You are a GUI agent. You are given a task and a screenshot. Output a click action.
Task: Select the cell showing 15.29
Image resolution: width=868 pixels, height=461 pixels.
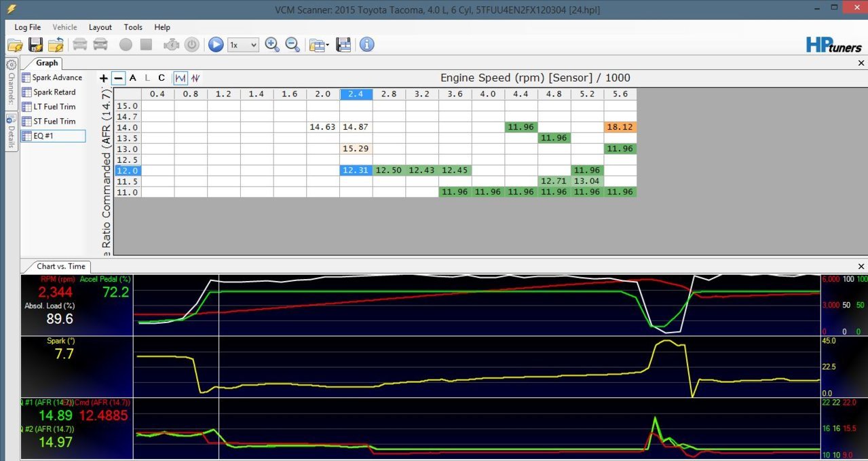(356, 149)
